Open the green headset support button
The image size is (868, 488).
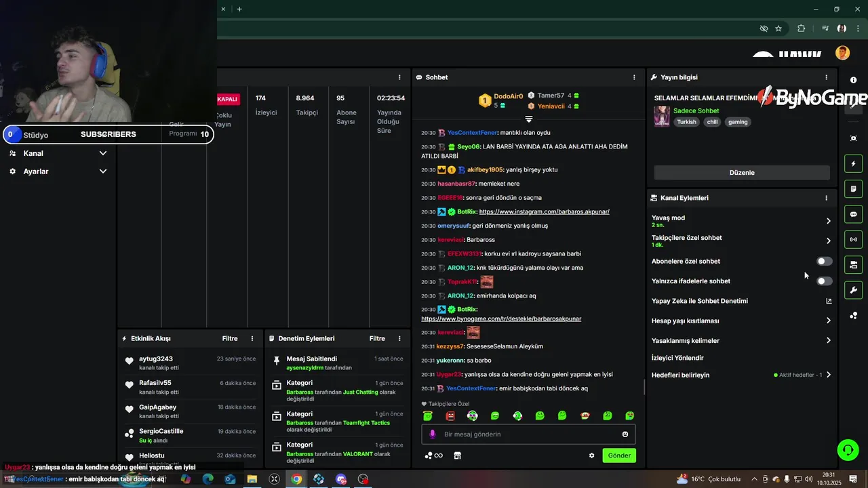tap(847, 449)
